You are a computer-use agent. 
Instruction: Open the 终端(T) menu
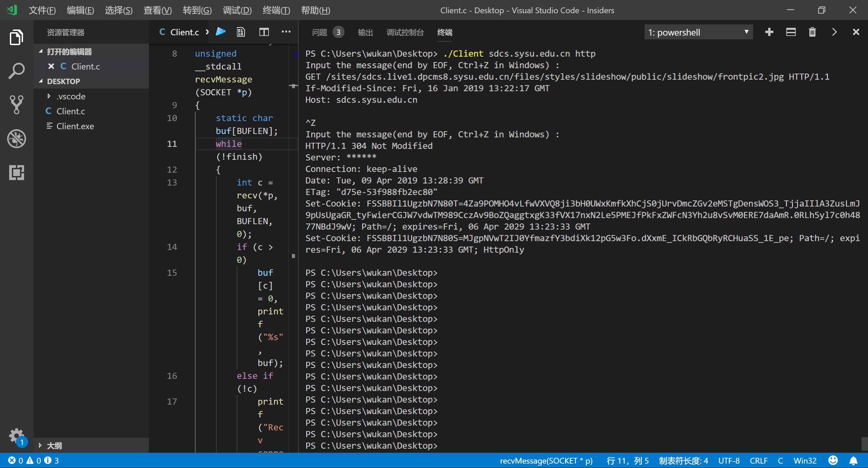276,10
